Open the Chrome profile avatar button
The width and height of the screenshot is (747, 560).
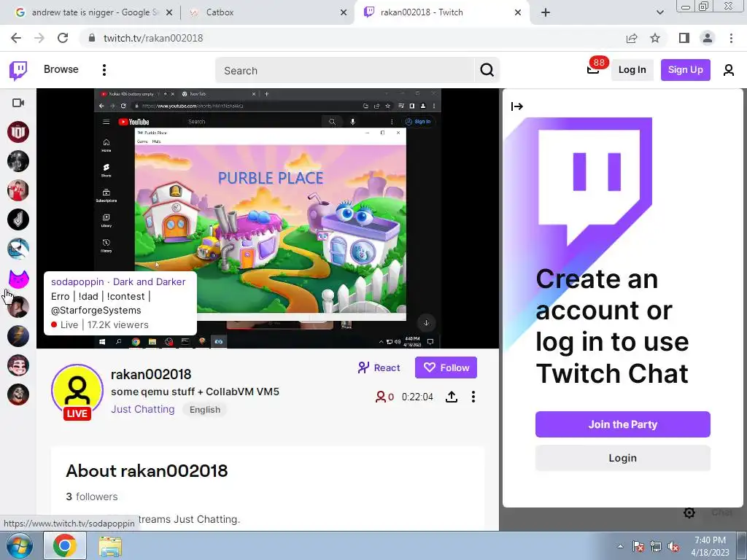point(708,38)
